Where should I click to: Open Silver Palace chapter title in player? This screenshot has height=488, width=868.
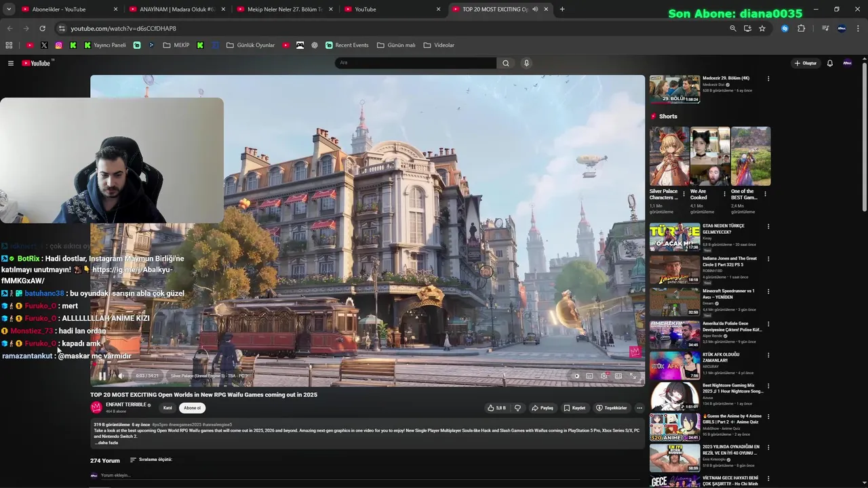click(x=208, y=375)
